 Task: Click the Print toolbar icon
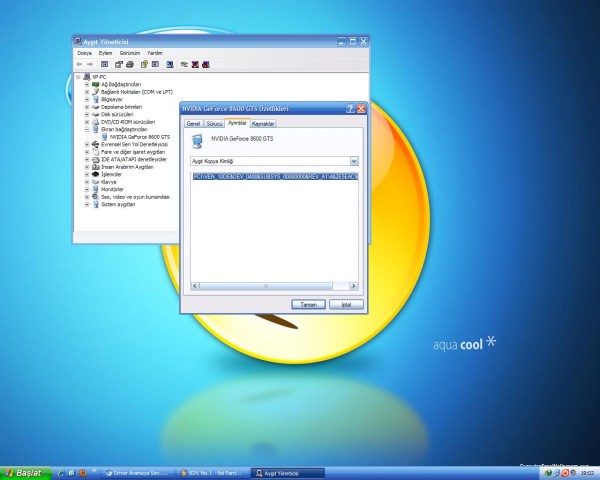(130, 64)
